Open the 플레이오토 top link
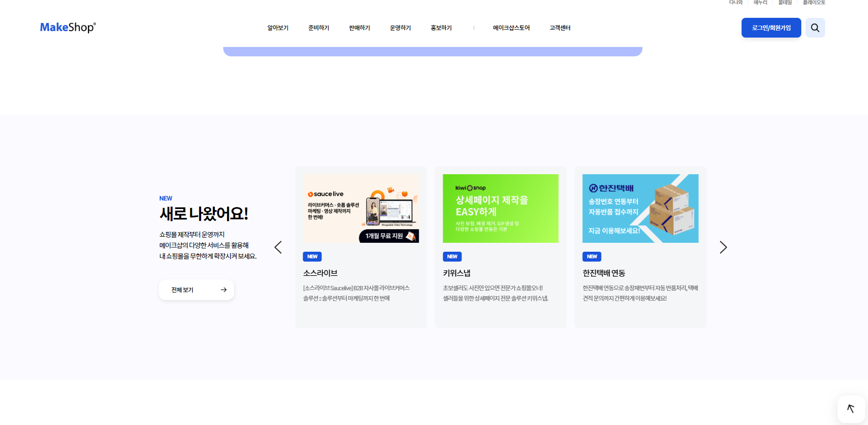The image size is (868, 425). click(814, 2)
